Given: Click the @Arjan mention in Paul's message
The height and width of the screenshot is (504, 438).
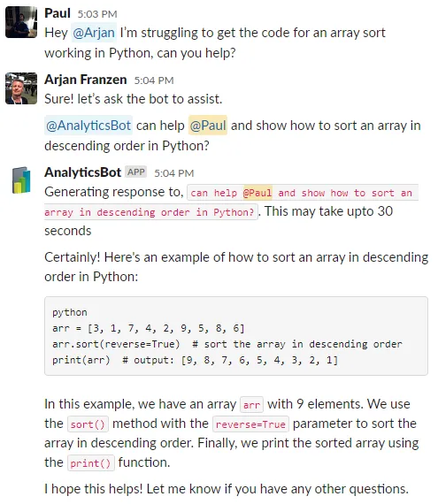Looking at the screenshot, I should 94,33.
